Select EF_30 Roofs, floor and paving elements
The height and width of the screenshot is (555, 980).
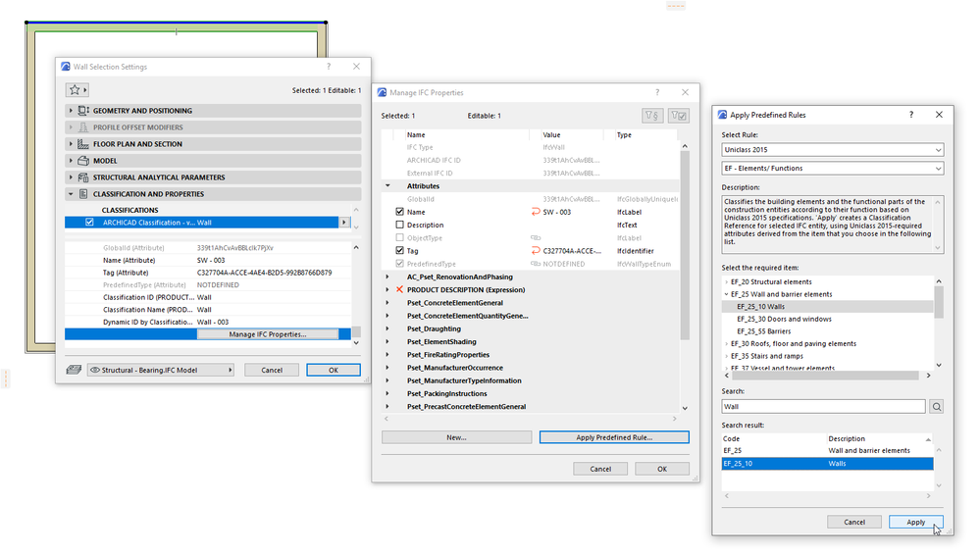794,344
